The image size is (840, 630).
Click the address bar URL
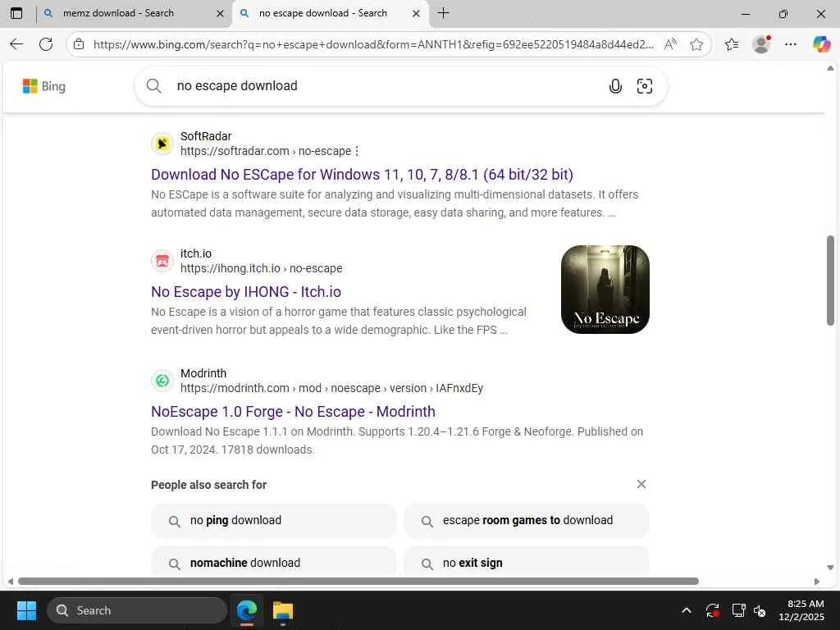(373, 44)
